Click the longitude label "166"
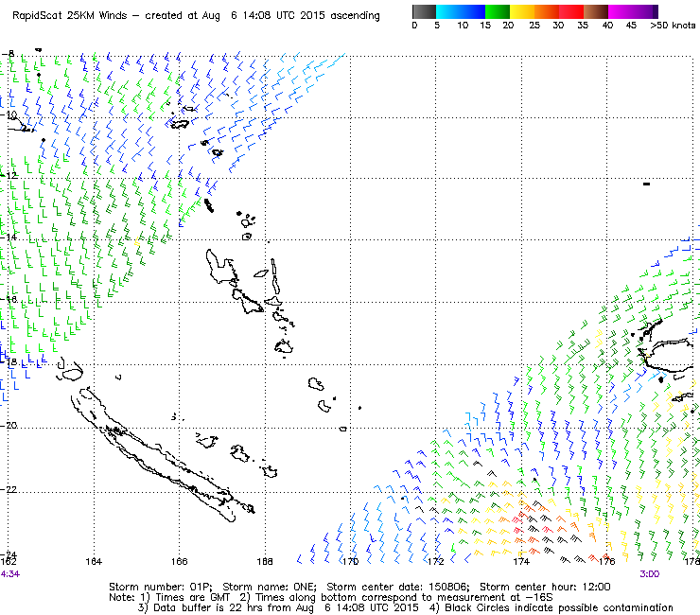 [x=180, y=561]
